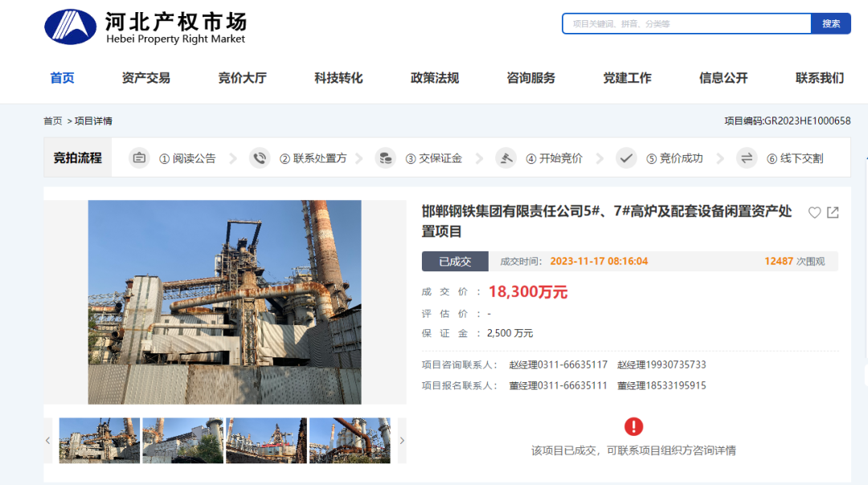Click the 搜索 search button
This screenshot has width=868, height=485.
830,24
